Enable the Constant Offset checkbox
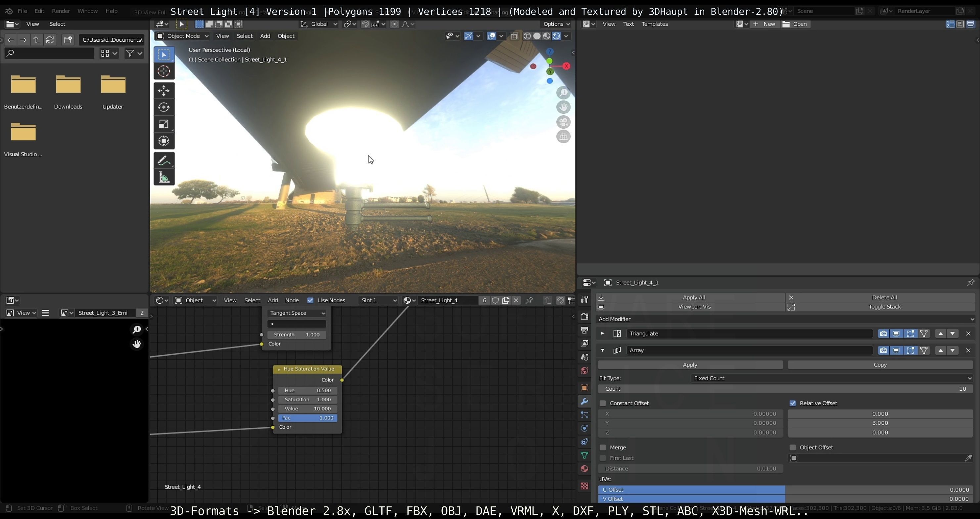This screenshot has height=519, width=980. pyautogui.click(x=603, y=403)
